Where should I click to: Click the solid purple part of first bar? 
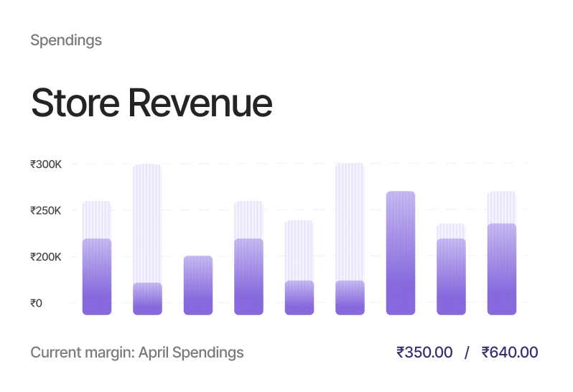coord(97,276)
